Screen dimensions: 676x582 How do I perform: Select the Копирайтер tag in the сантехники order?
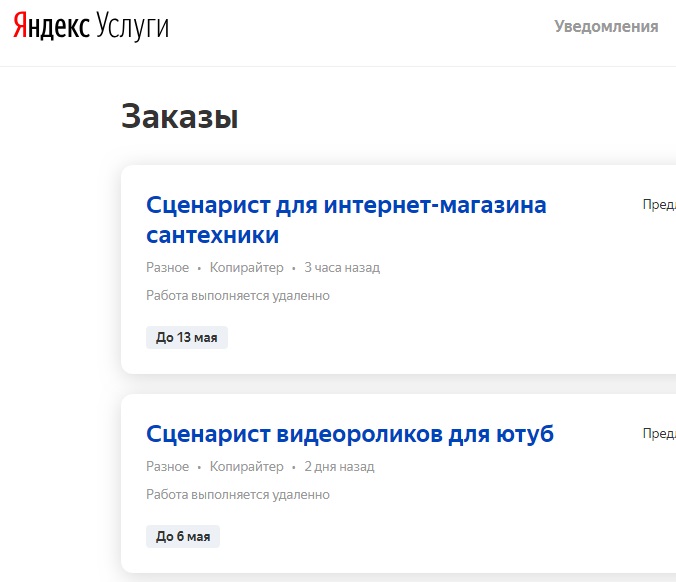pyautogui.click(x=246, y=268)
